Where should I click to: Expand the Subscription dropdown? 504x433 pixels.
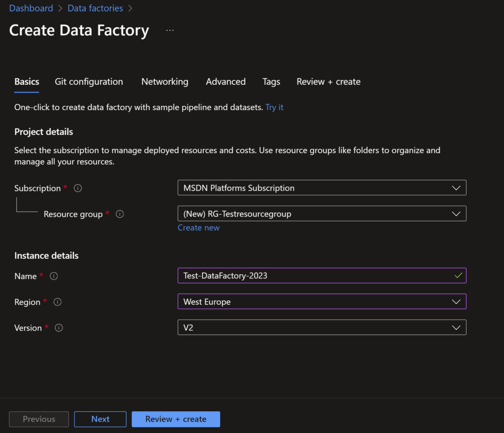322,187
